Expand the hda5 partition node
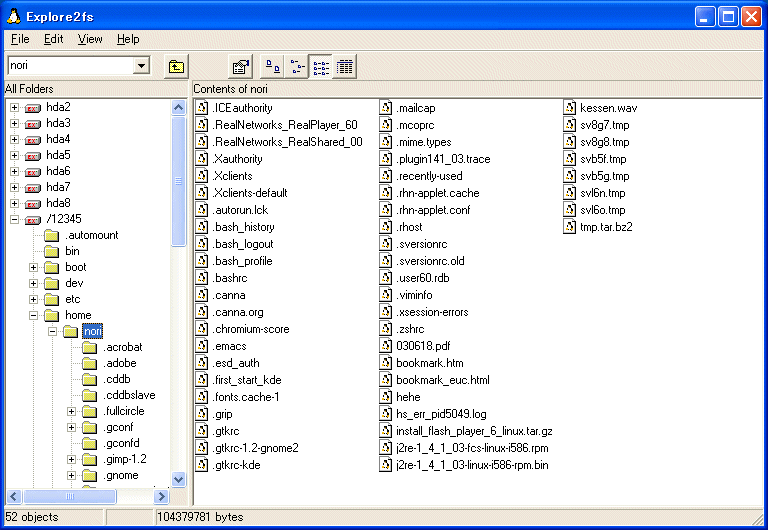This screenshot has width=768, height=530. (x=15, y=155)
